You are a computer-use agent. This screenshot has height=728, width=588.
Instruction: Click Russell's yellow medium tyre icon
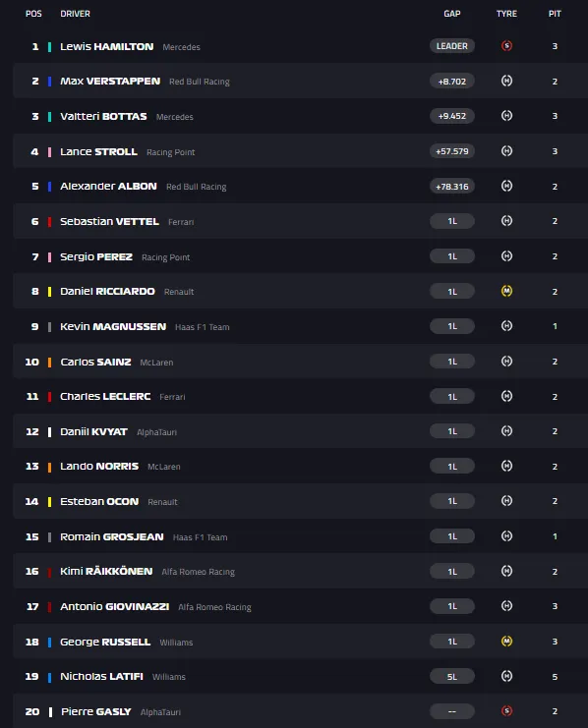point(506,642)
